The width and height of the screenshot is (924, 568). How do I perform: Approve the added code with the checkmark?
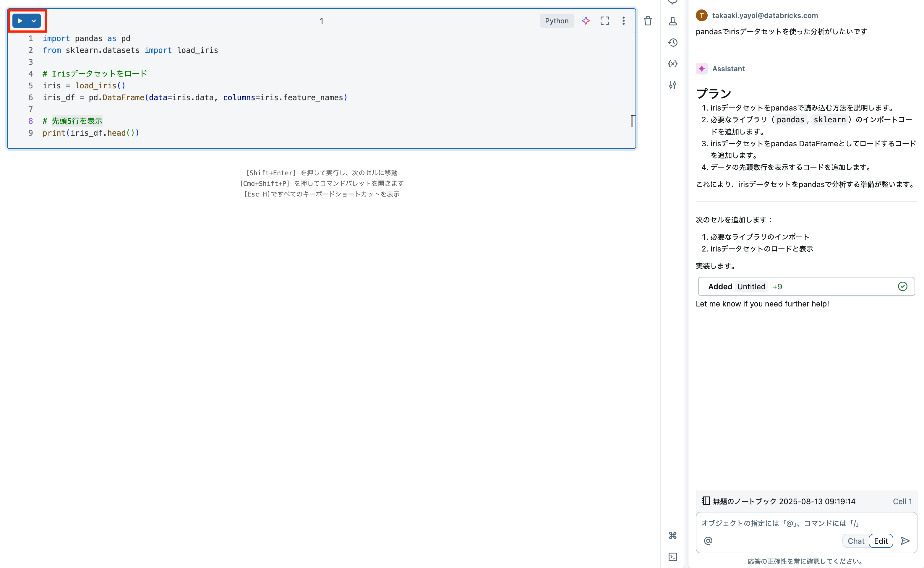click(x=903, y=286)
